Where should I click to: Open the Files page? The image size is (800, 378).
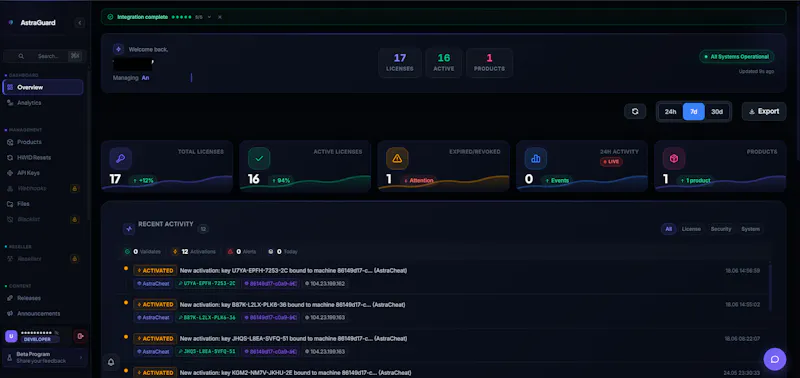click(43, 204)
